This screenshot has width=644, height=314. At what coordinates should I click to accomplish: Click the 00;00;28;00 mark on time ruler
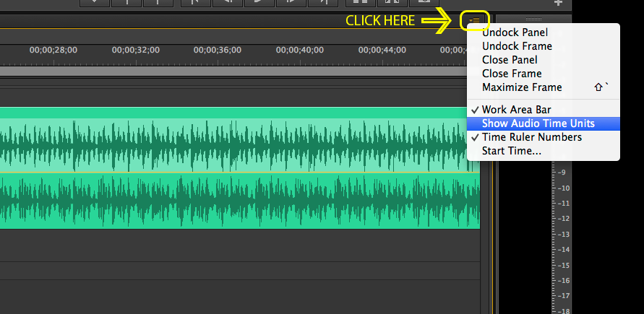[53, 50]
